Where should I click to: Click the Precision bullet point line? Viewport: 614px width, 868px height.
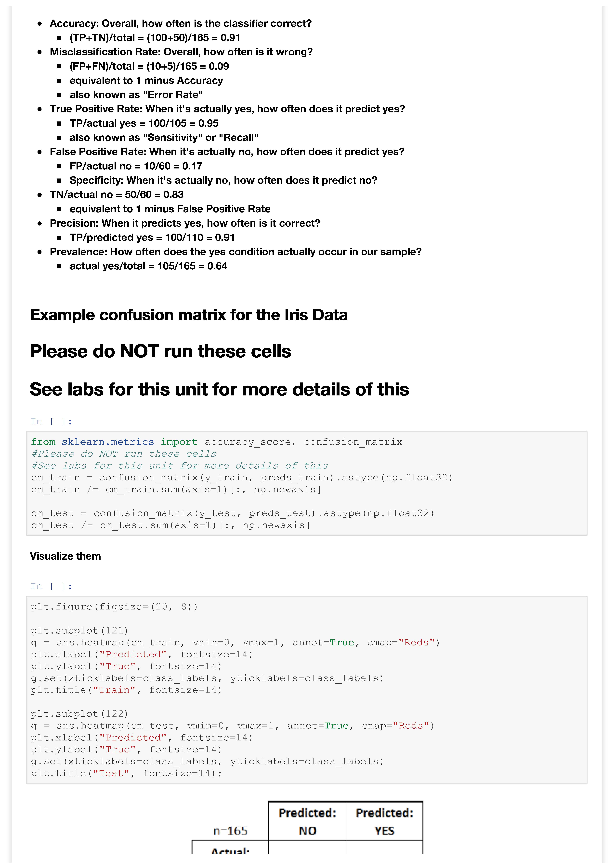[x=185, y=223]
